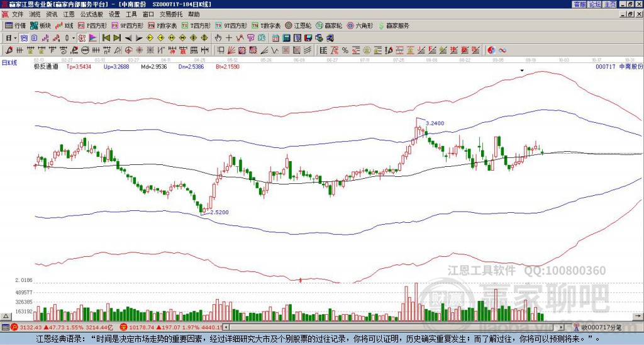Click the save floppy disk icon
Image resolution: width=644 pixels, height=345 pixels.
[308, 38]
